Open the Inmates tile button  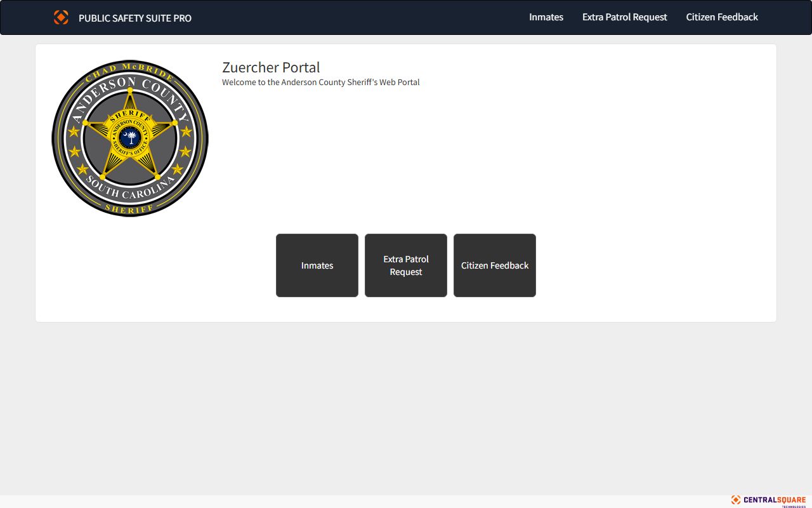317,265
